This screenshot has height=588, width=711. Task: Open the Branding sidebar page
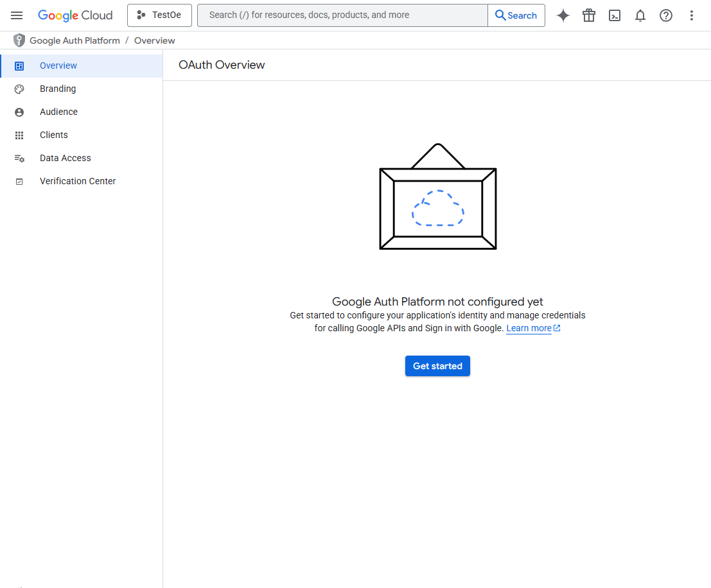[82, 89]
